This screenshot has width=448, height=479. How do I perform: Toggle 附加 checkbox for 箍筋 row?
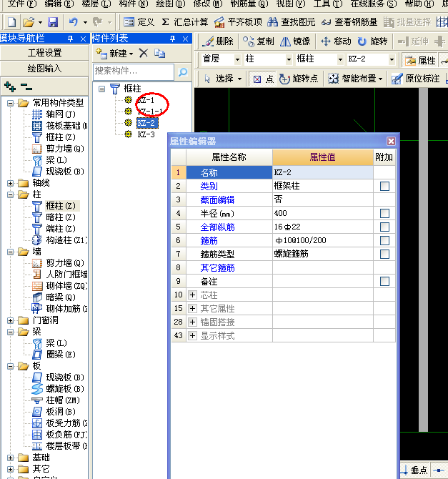tap(384, 240)
